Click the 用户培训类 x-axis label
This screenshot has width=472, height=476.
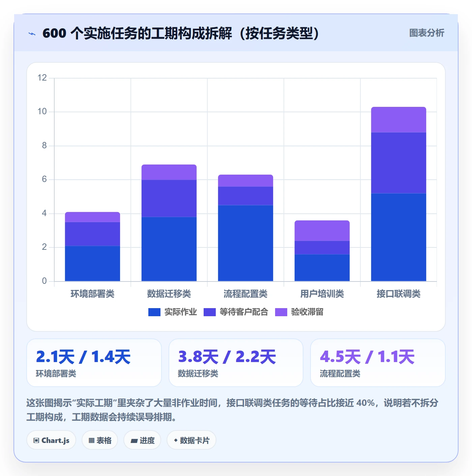[322, 294]
